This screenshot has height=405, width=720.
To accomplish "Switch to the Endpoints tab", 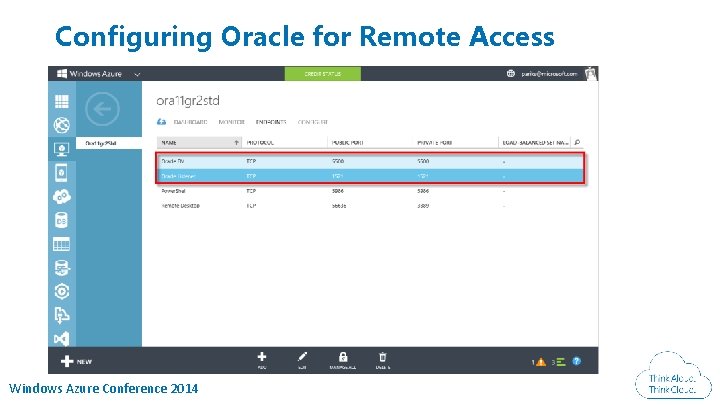I will [271, 122].
